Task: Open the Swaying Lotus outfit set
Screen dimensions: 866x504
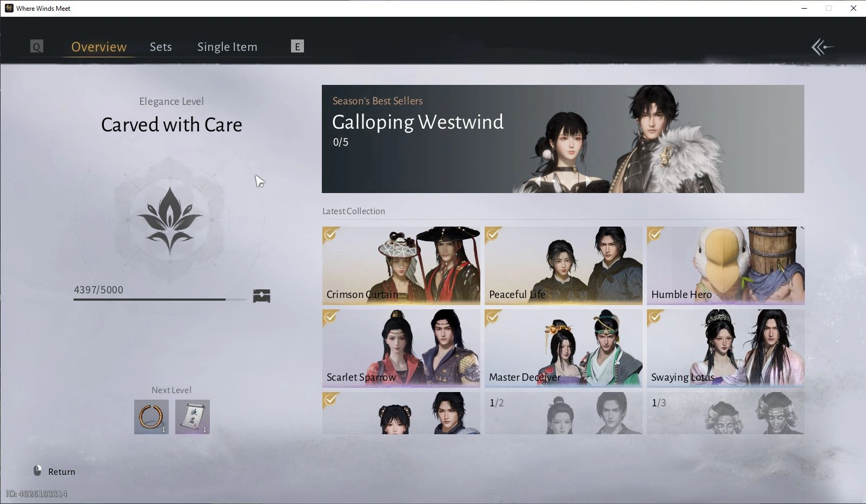Action: [726, 348]
